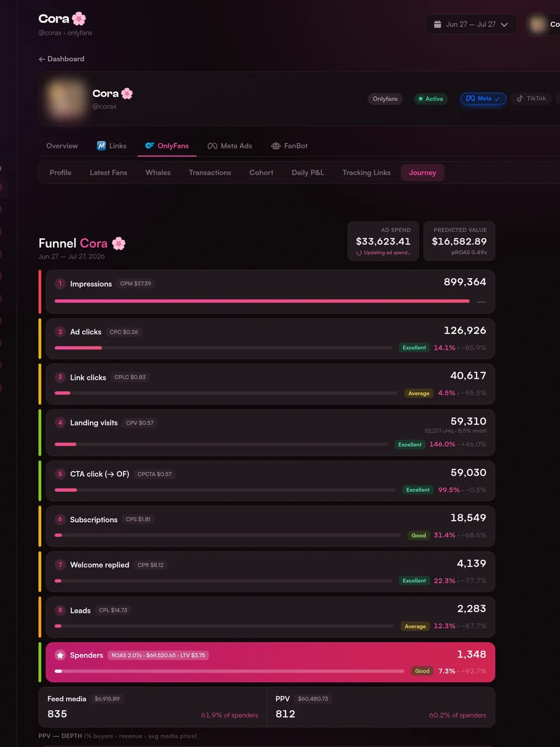Click the Feed media 835 card
The image size is (560, 747).
(153, 707)
